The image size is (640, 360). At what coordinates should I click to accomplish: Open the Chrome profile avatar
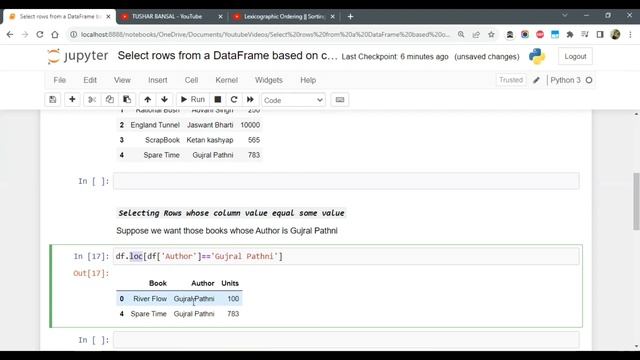tap(615, 35)
